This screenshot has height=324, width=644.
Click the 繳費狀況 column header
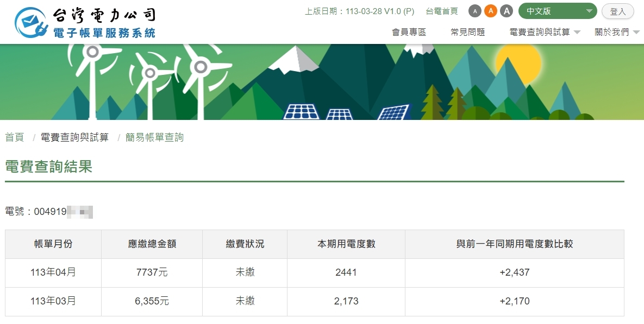(245, 244)
